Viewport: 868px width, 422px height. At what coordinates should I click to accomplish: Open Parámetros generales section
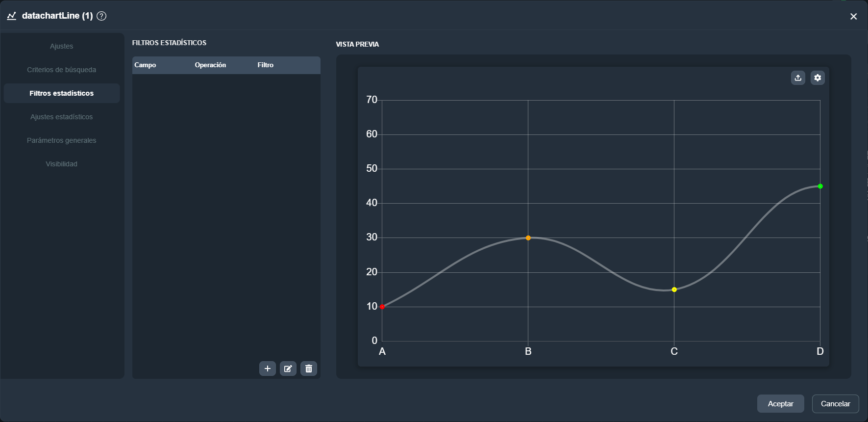pyautogui.click(x=62, y=140)
